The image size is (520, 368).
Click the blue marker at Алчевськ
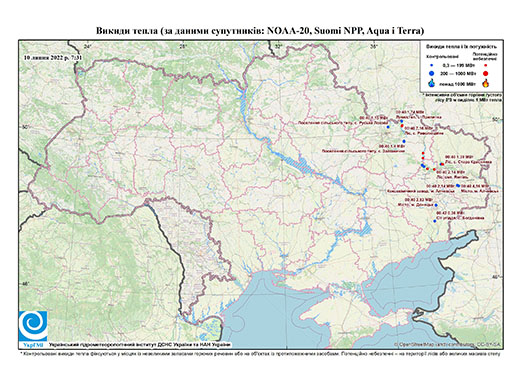458,185
